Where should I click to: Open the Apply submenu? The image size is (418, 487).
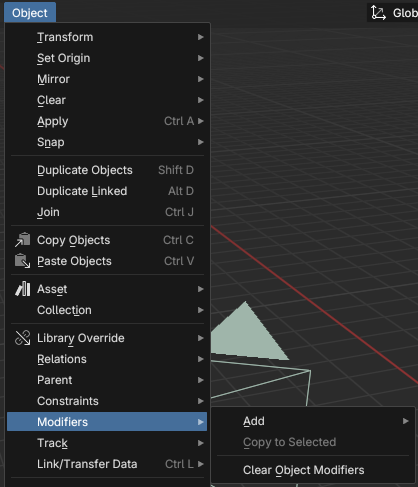coord(107,121)
